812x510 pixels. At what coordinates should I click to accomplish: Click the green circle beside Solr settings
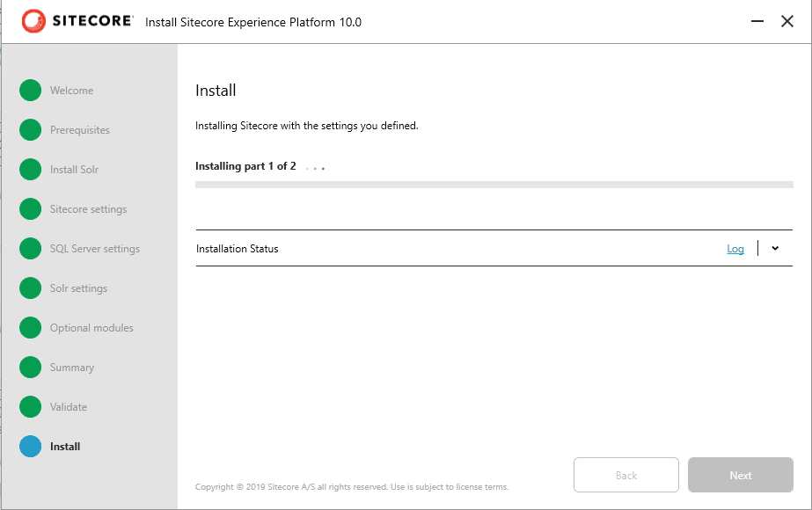[31, 288]
